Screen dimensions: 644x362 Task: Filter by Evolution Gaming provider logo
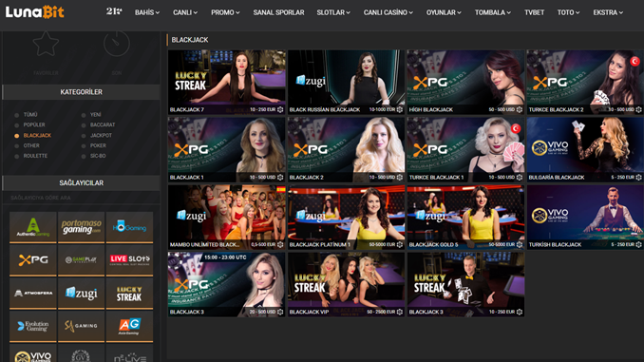click(33, 326)
